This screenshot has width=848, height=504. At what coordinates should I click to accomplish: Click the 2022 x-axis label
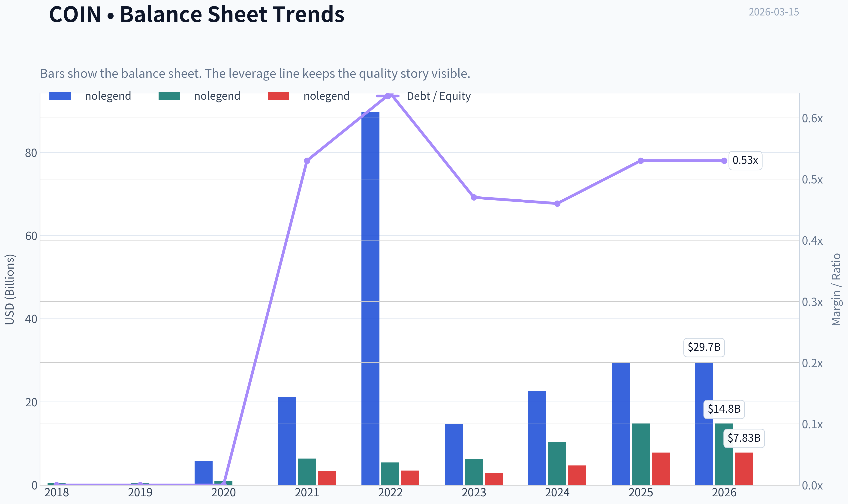[x=391, y=492]
